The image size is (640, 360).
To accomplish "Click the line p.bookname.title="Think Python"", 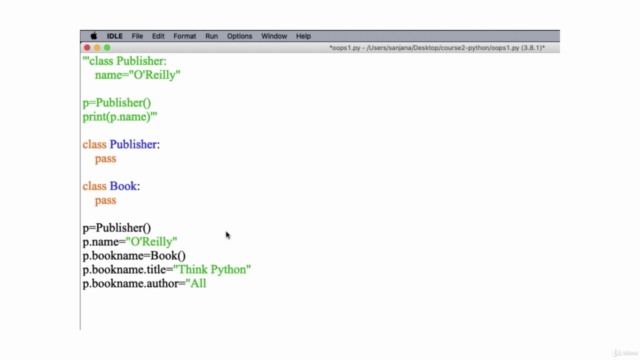I will 167,270.
